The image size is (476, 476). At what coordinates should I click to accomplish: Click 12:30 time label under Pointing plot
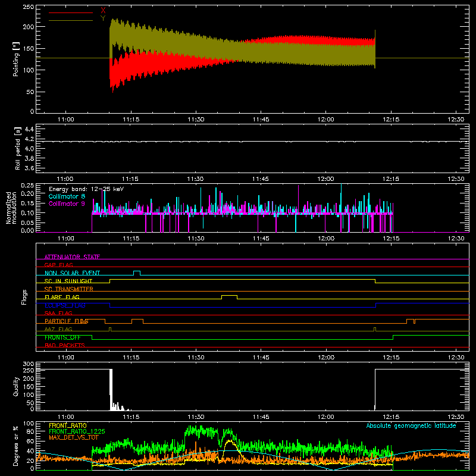coord(456,120)
